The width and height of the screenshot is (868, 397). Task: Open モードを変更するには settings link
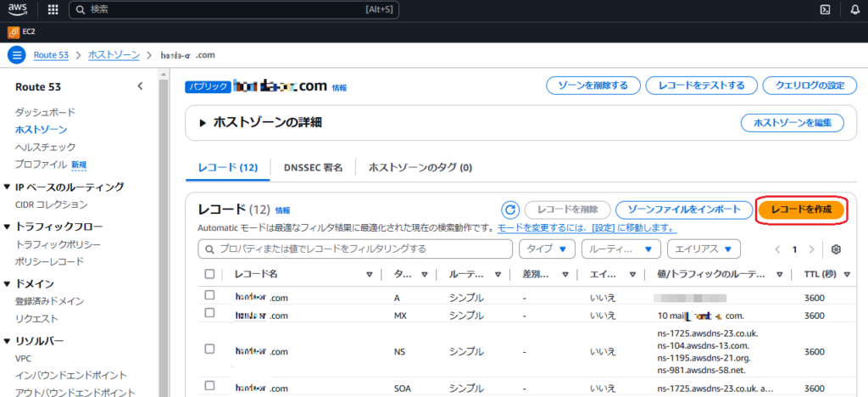[x=587, y=228]
